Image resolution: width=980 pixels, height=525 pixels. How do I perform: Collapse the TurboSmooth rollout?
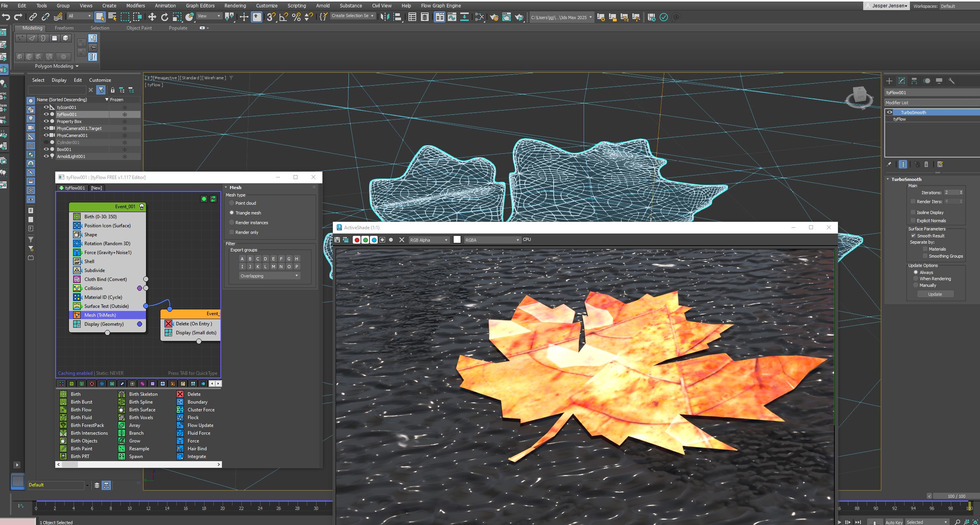click(888, 179)
